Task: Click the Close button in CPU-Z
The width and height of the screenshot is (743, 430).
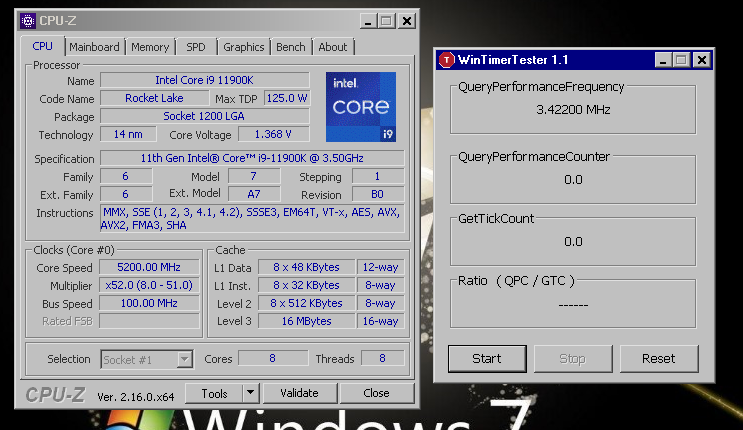Action: pos(377,393)
